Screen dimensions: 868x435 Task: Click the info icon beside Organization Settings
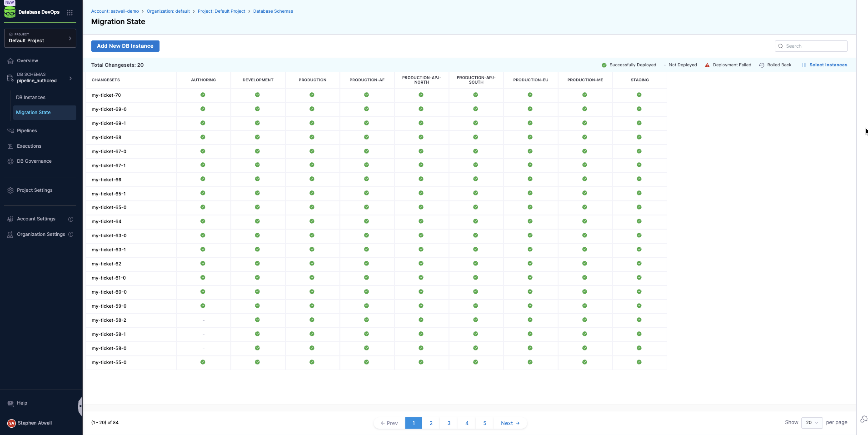71,234
